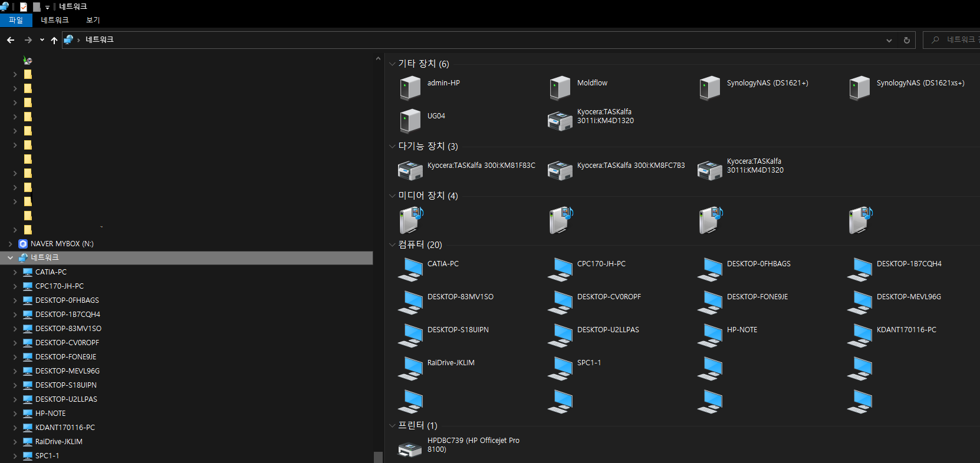Select the DESKTOP-FONE9JE computer icon
The image size is (980, 463).
pos(710,302)
